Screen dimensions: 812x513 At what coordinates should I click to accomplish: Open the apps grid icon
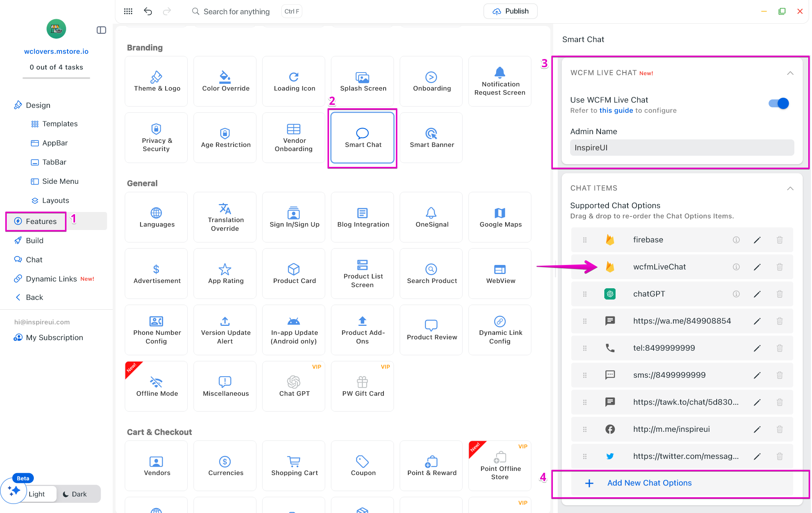(x=128, y=11)
